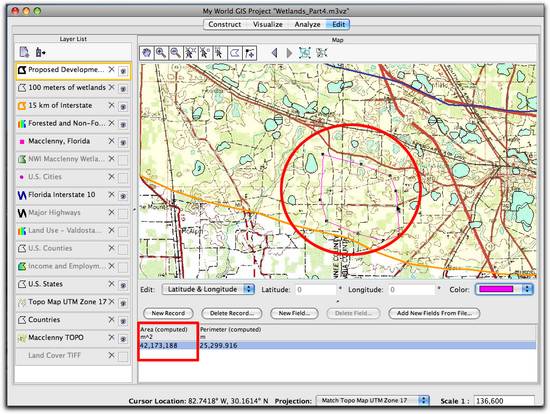Click the Forested and Non-Forested layer icon
Screen dimensions: 550x414
pyautogui.click(x=22, y=123)
